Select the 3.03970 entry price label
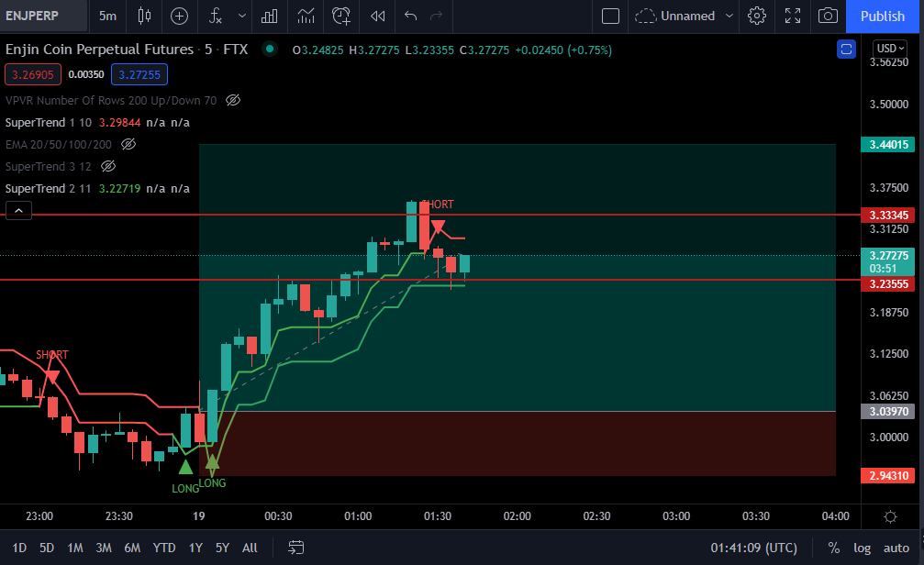 click(x=888, y=411)
